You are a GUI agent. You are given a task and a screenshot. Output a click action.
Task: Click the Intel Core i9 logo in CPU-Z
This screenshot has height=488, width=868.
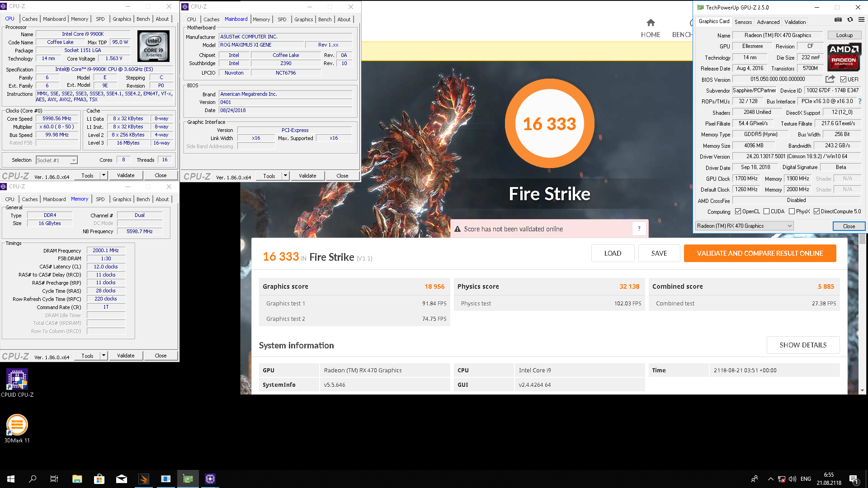click(x=154, y=46)
